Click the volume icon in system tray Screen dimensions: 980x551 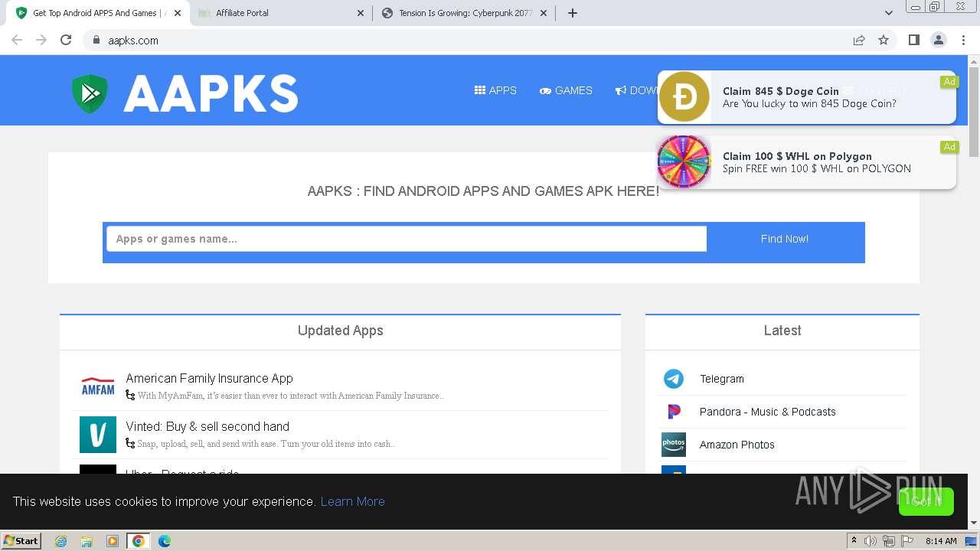tap(871, 541)
